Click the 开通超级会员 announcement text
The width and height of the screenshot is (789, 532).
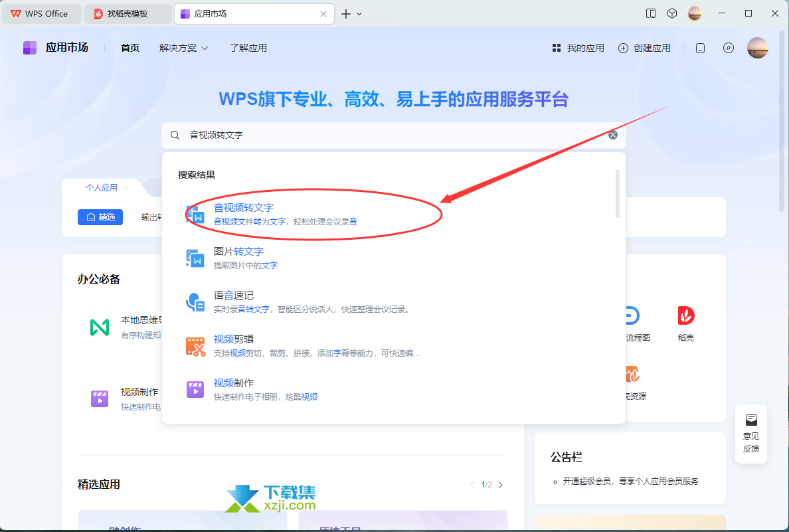(630, 481)
